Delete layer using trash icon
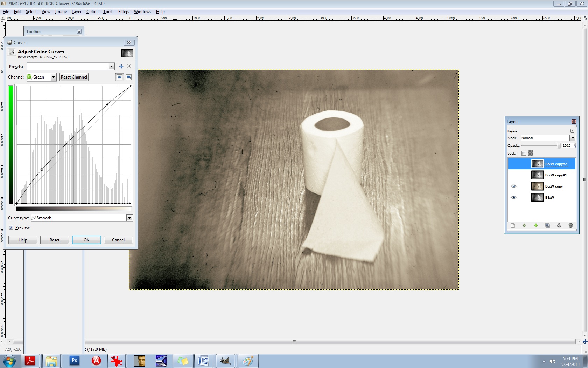 pos(570,226)
